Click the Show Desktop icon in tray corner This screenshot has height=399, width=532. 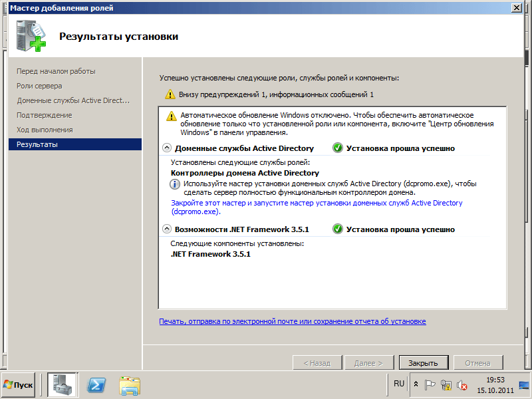[x=524, y=385]
